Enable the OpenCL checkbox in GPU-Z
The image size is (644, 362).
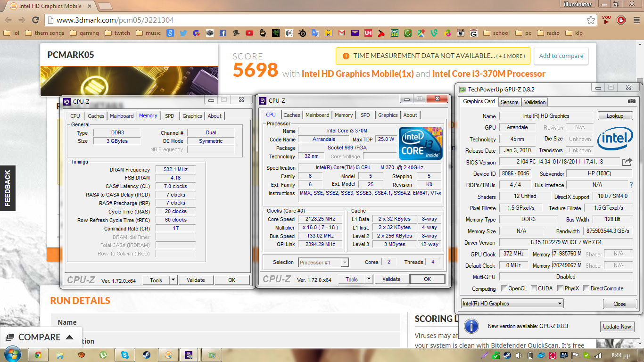[x=504, y=288]
